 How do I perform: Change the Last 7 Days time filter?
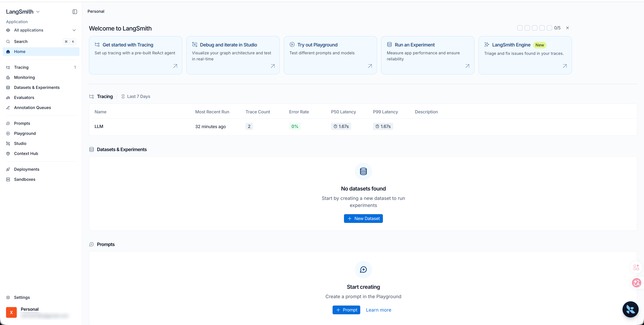point(136,96)
